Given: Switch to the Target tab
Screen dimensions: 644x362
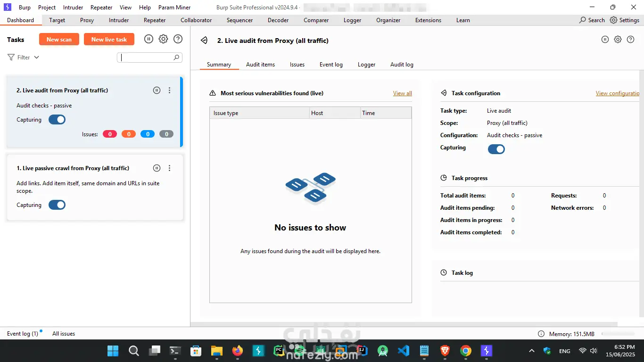Looking at the screenshot, I should tap(57, 20).
